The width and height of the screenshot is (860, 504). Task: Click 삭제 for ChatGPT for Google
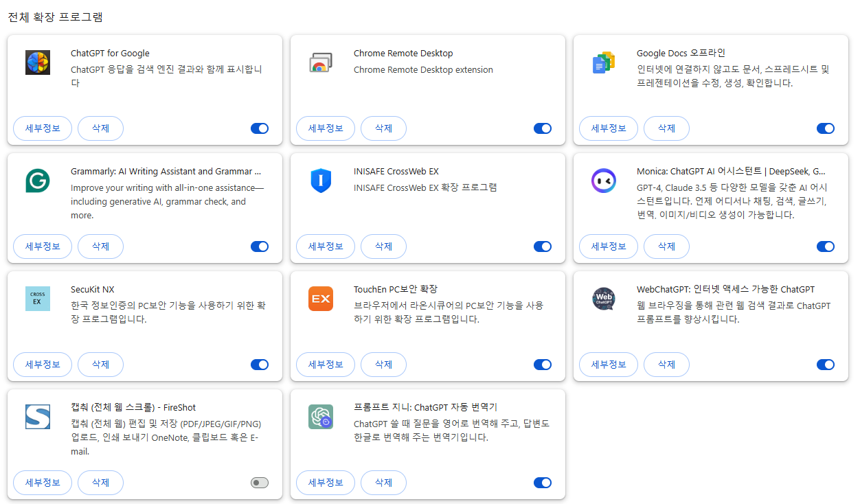click(100, 128)
